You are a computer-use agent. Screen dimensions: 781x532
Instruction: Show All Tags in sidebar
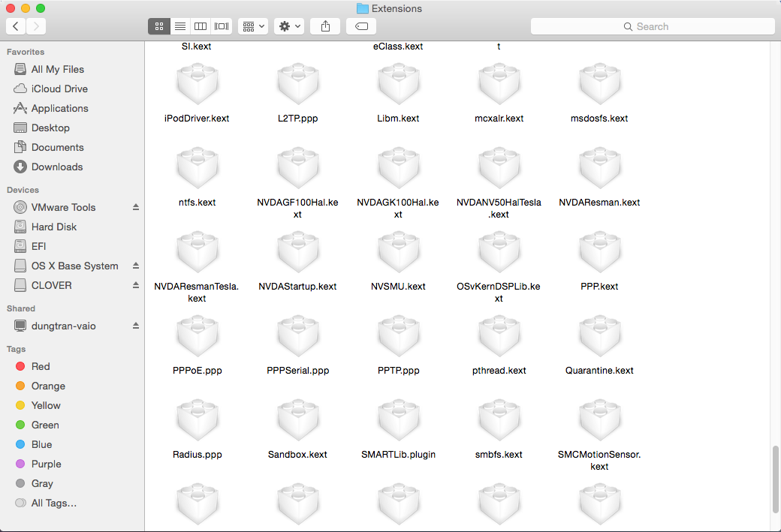click(53, 503)
